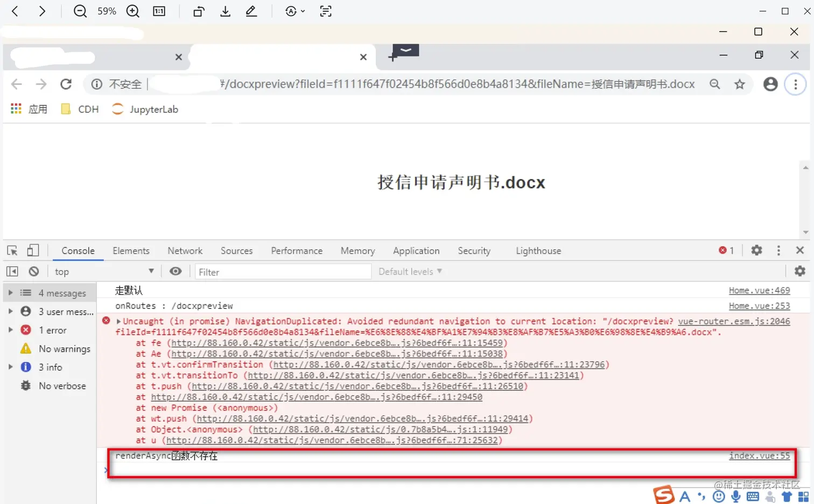
Task: Click the not secure info icon
Action: pos(97,84)
